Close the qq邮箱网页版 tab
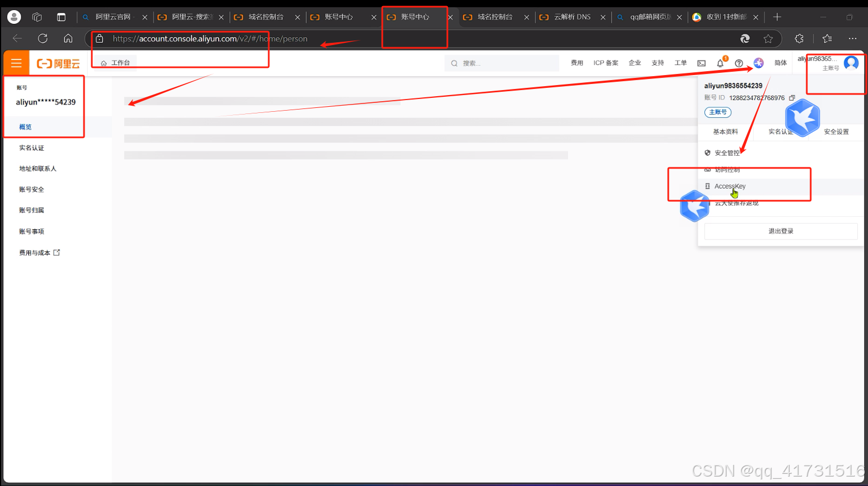The height and width of the screenshot is (486, 868). tap(679, 17)
